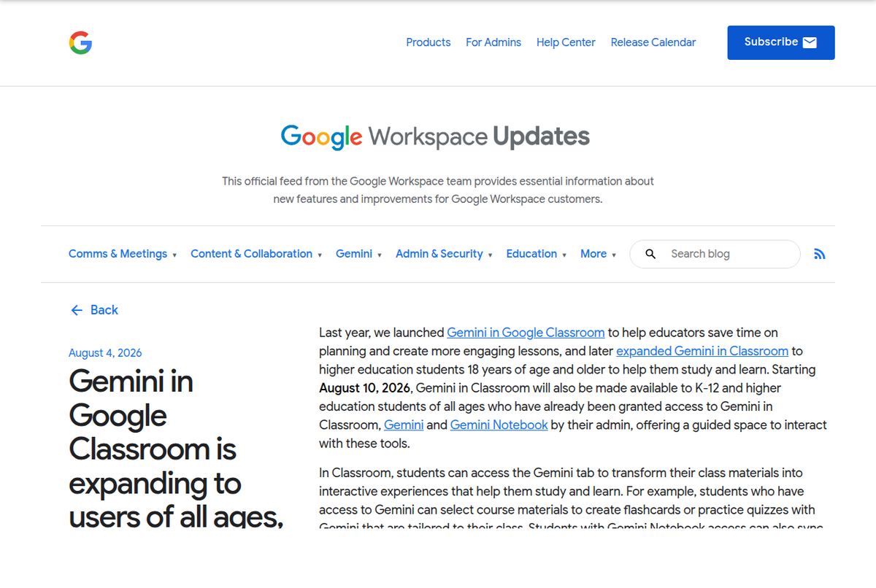The width and height of the screenshot is (876, 588).
Task: Expand the Gemini menu arrow
Action: point(380,255)
